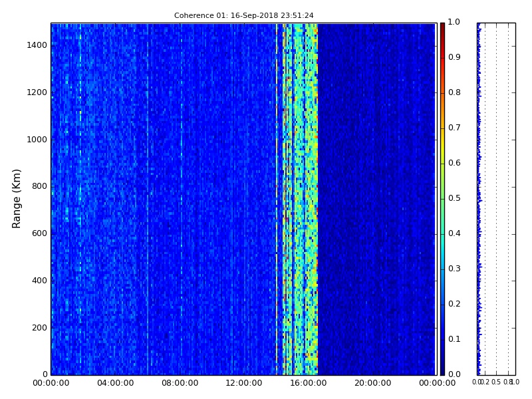Click the 1000 range tick label
This screenshot has width=532, height=399.
(x=37, y=140)
